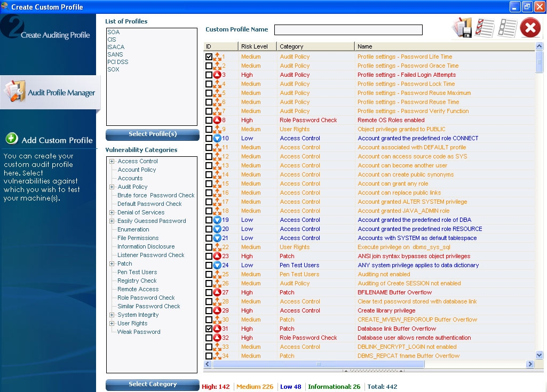Click the select all checklist icon
547x392 pixels.
pyautogui.click(x=485, y=27)
